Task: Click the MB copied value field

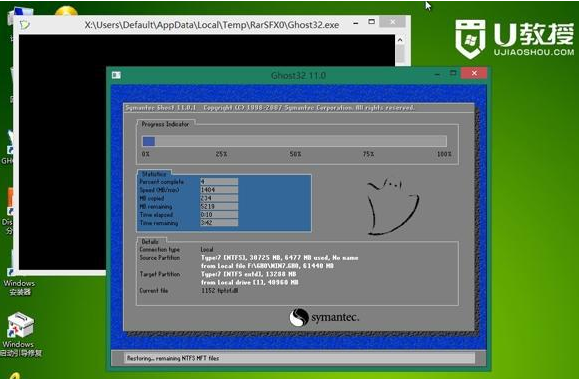Action: pyautogui.click(x=219, y=198)
